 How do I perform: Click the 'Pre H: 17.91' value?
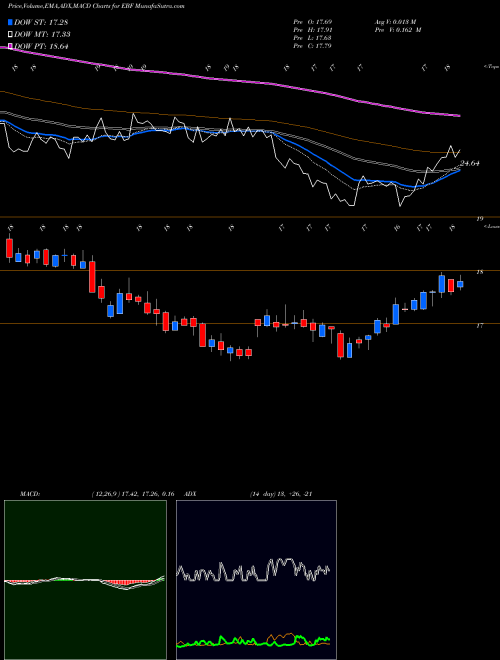312,30
